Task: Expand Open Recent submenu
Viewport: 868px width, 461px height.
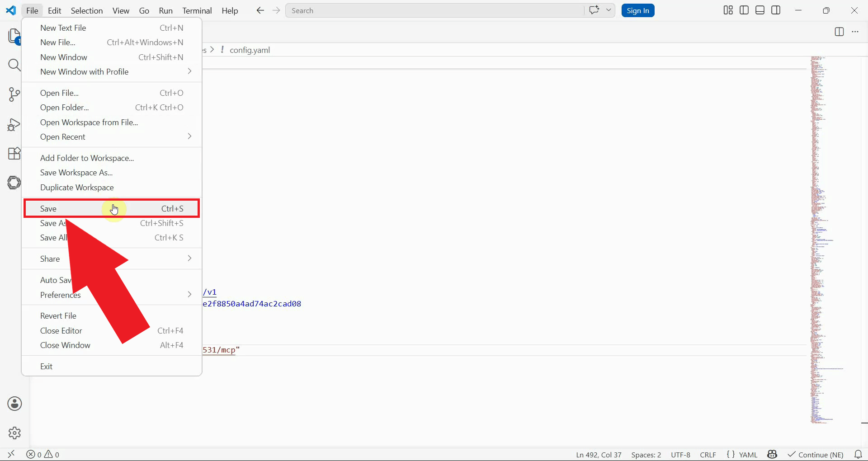Action: click(x=112, y=136)
